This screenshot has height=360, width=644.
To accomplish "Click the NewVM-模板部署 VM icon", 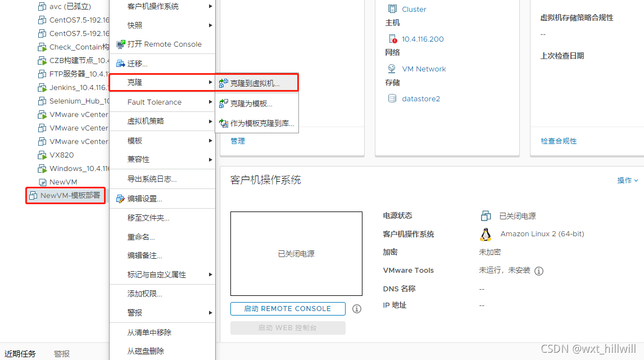I will point(33,196).
